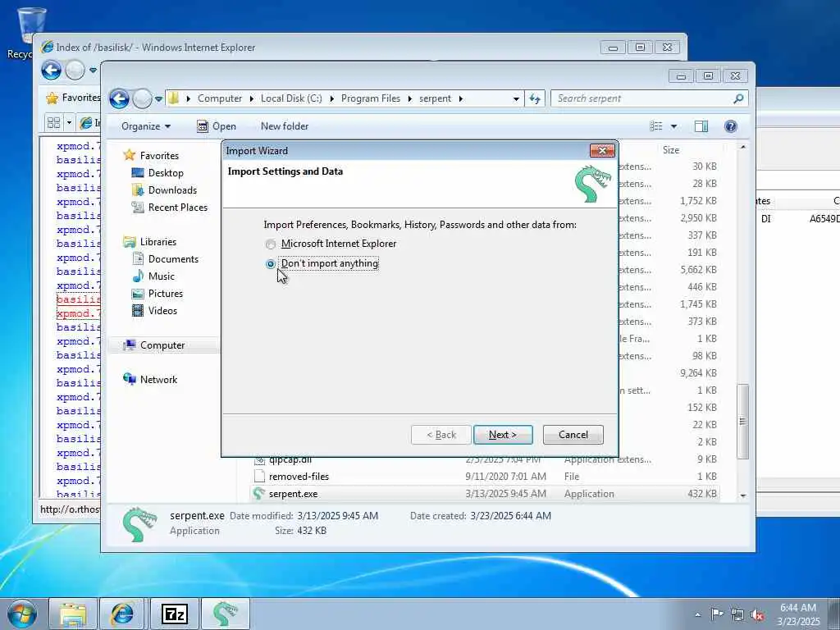
Task: Click file list vertical scrollbar thumb
Action: point(742,422)
